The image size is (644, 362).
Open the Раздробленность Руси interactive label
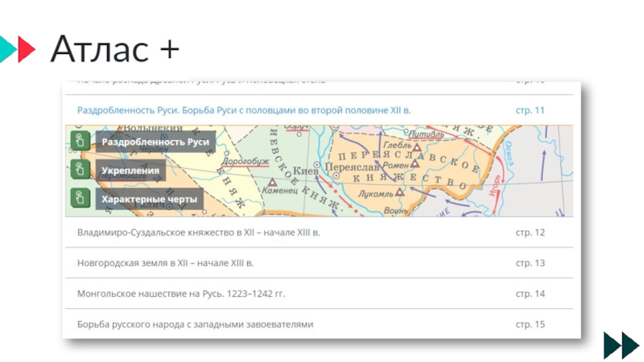[x=155, y=142]
